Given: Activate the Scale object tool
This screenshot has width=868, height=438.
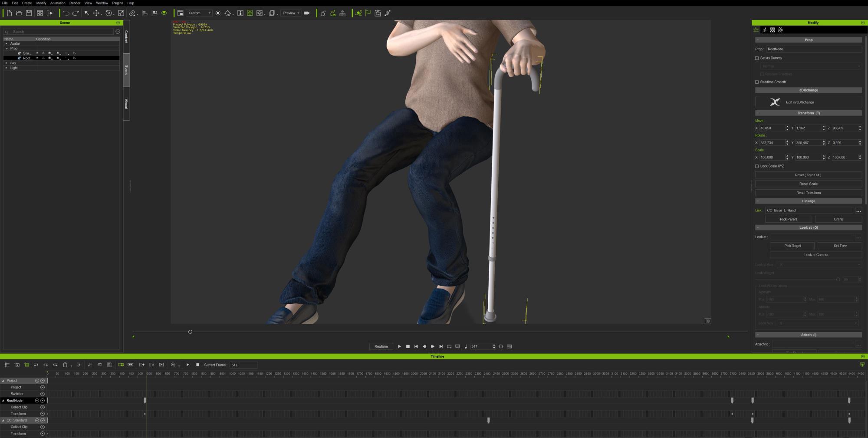Looking at the screenshot, I should [x=121, y=13].
